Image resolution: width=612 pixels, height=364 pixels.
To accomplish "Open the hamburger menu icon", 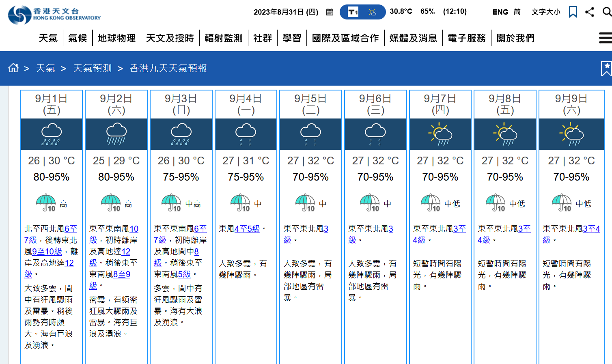I will click(x=605, y=38).
